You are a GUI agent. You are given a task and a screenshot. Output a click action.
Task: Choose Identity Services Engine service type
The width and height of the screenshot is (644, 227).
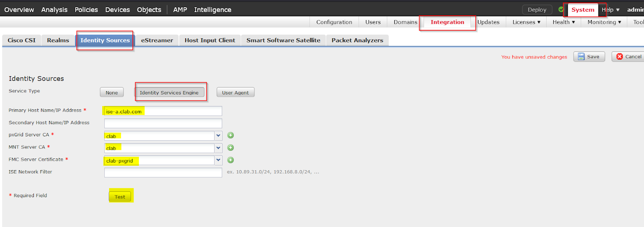tap(169, 92)
